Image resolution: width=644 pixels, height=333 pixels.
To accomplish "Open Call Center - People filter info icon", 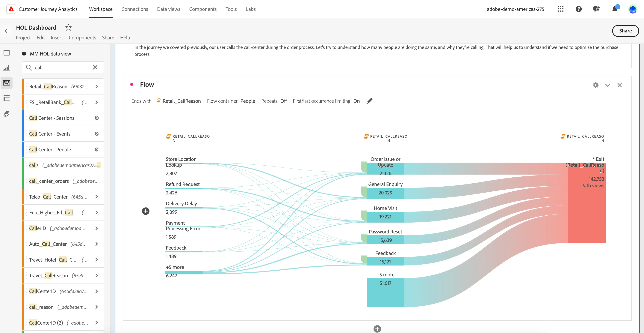I will (x=96, y=149).
